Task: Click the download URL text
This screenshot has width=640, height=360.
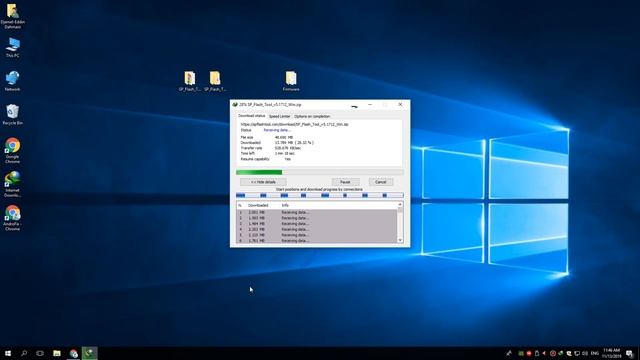Action: pos(294,124)
